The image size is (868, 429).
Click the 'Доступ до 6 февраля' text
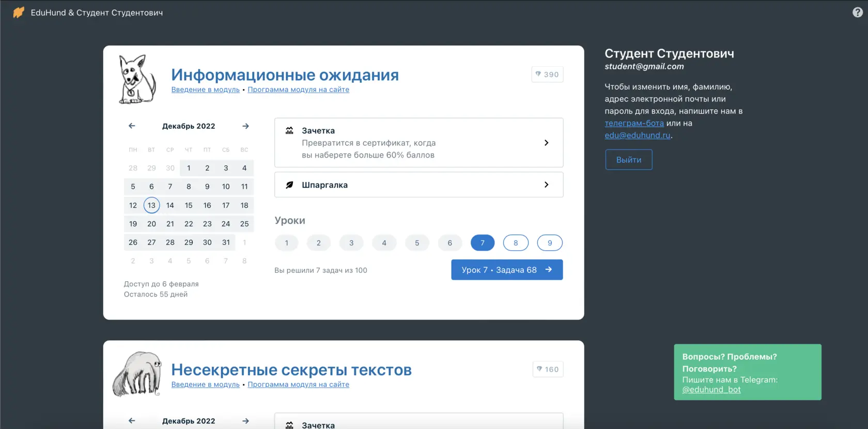(x=161, y=284)
